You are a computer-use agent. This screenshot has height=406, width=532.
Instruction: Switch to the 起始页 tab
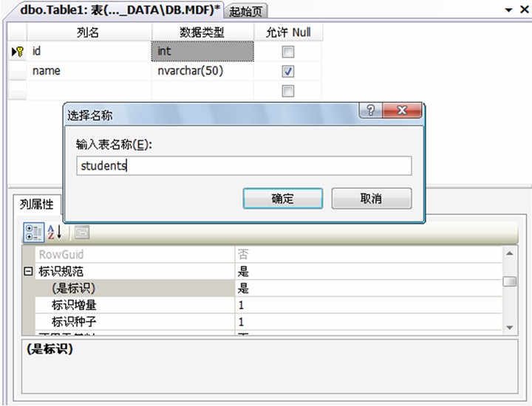pyautogui.click(x=247, y=11)
